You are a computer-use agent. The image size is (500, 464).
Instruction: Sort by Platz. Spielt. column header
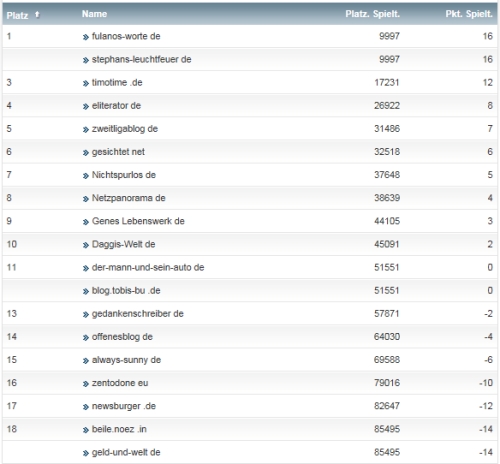coord(372,14)
